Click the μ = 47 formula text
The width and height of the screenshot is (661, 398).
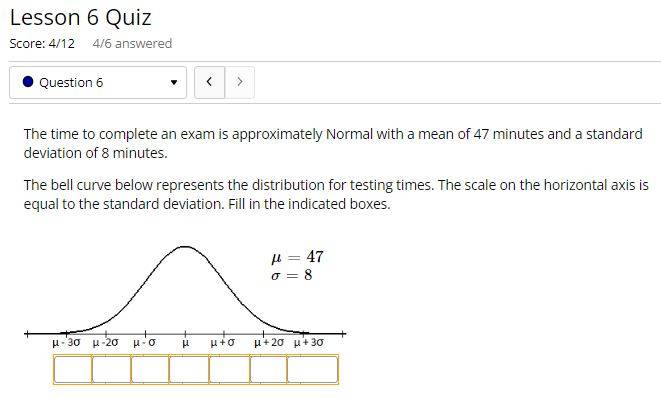[298, 257]
